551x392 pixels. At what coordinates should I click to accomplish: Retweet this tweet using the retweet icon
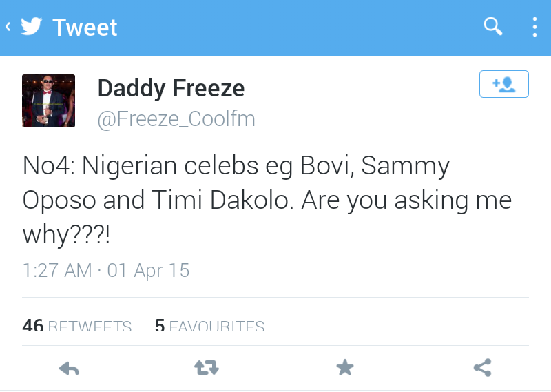click(x=207, y=369)
